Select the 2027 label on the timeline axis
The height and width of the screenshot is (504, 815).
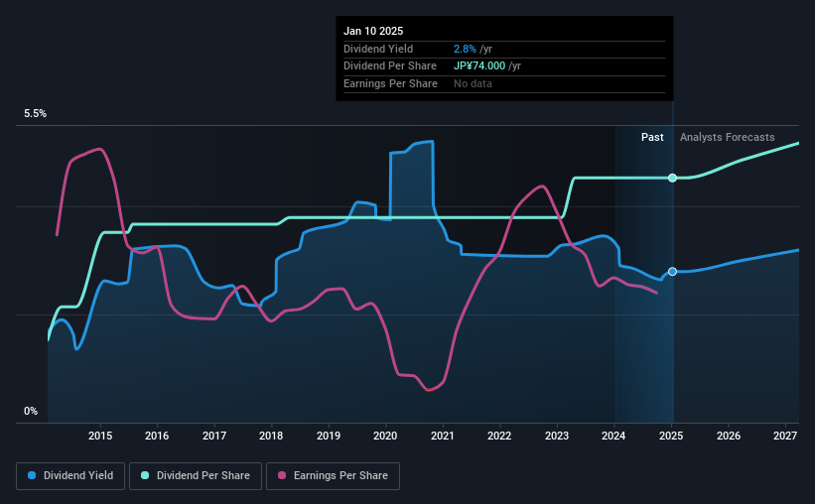[x=785, y=436]
